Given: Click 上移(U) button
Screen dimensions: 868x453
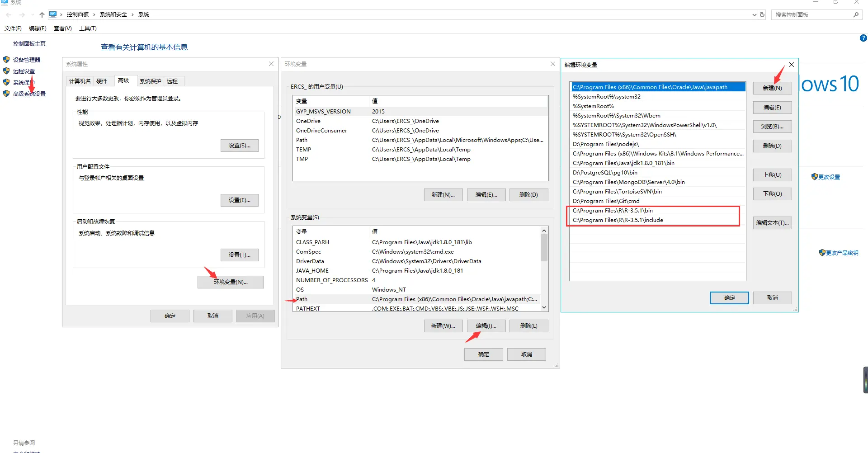Looking at the screenshot, I should (x=773, y=175).
